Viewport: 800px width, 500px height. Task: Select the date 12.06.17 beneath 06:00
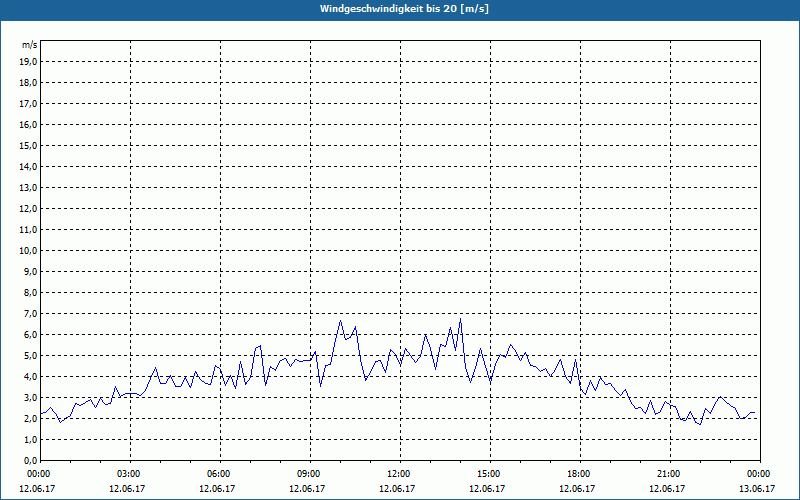[217, 489]
